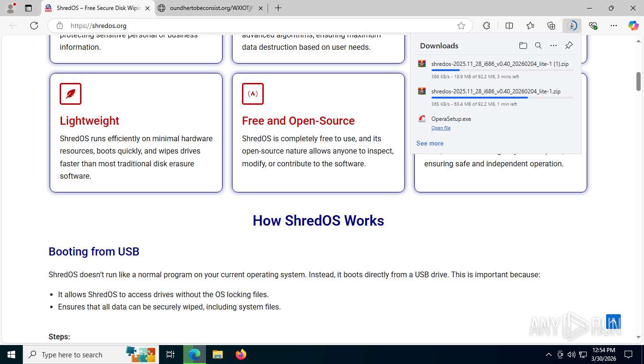
Task: Click Windows taskbar search box
Action: pos(91,355)
